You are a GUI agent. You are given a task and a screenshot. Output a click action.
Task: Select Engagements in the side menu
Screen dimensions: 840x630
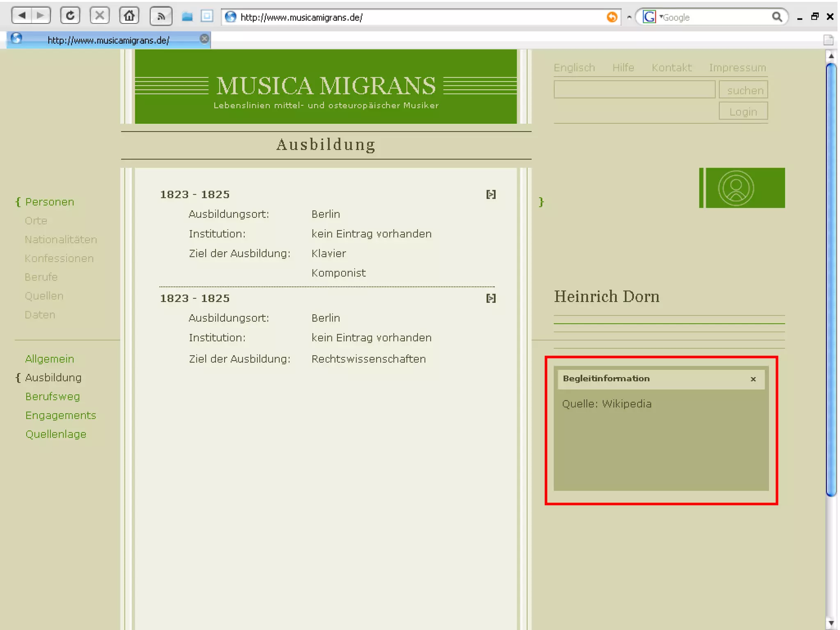(60, 415)
